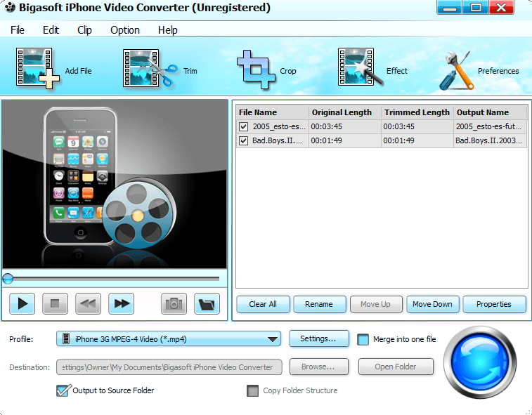Viewport: 532px width, 415px height.
Task: Minimize the converter window
Action: 450,7
